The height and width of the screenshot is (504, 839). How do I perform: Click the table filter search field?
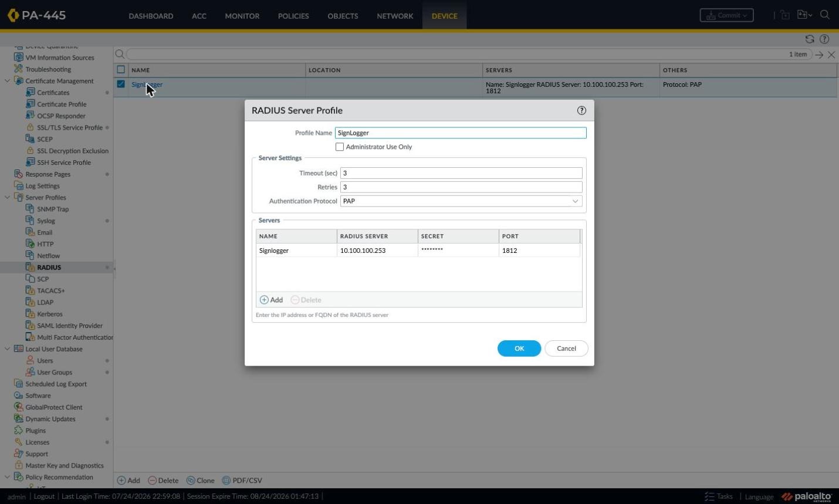tap(456, 54)
